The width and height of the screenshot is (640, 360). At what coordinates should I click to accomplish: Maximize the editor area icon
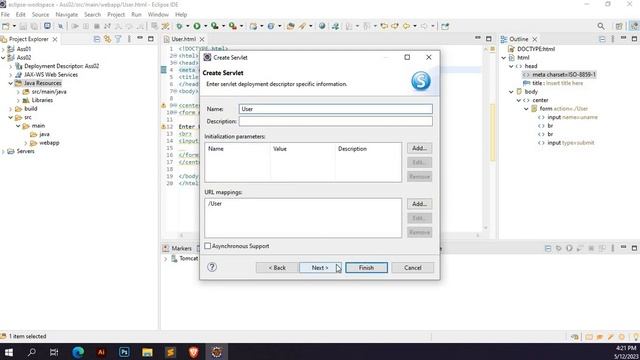pos(489,39)
